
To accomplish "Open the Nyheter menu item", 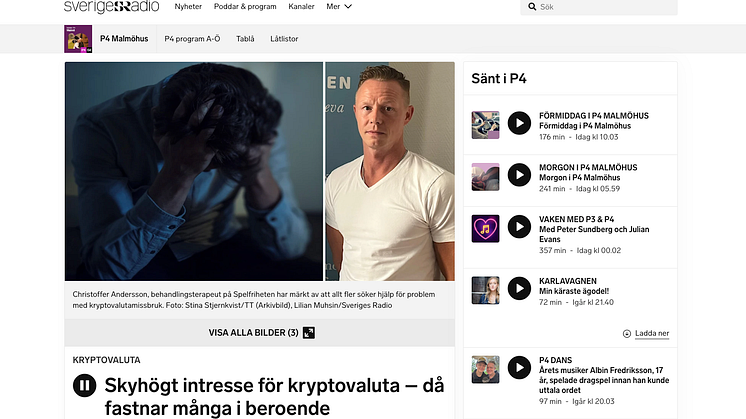I will (188, 7).
